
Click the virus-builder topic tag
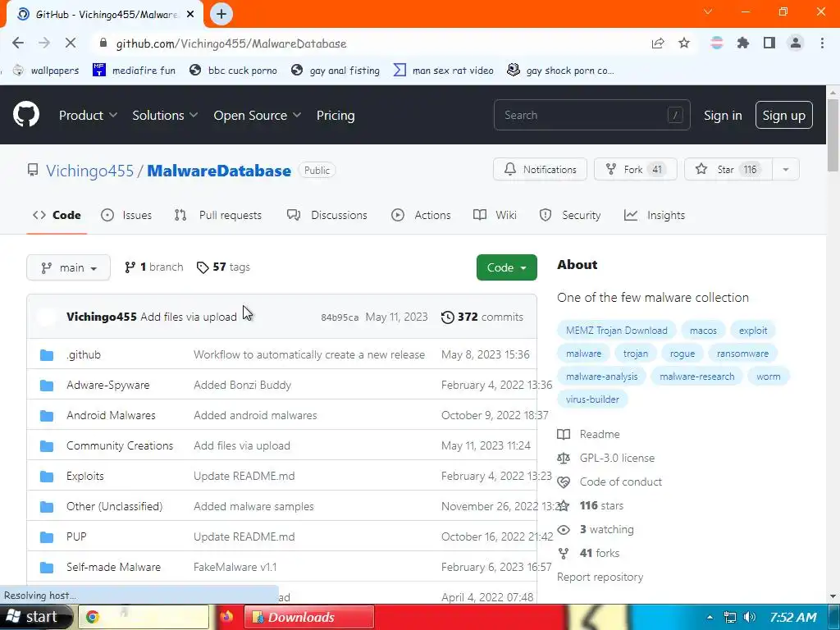point(592,399)
